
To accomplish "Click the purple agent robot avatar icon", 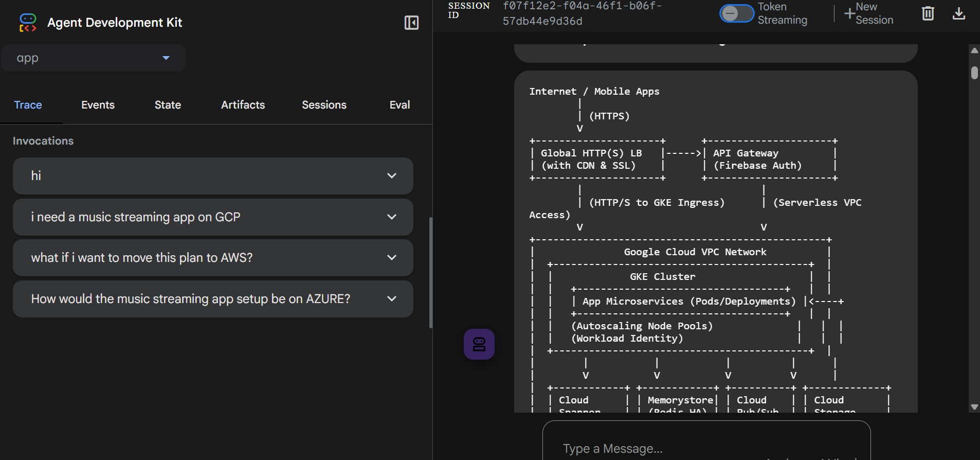I will tap(479, 344).
